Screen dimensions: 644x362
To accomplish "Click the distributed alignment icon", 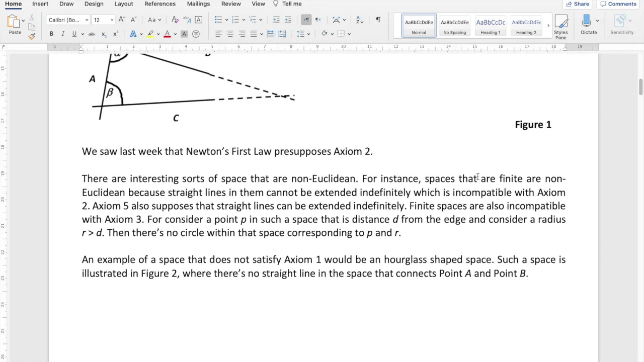I will point(270,34).
